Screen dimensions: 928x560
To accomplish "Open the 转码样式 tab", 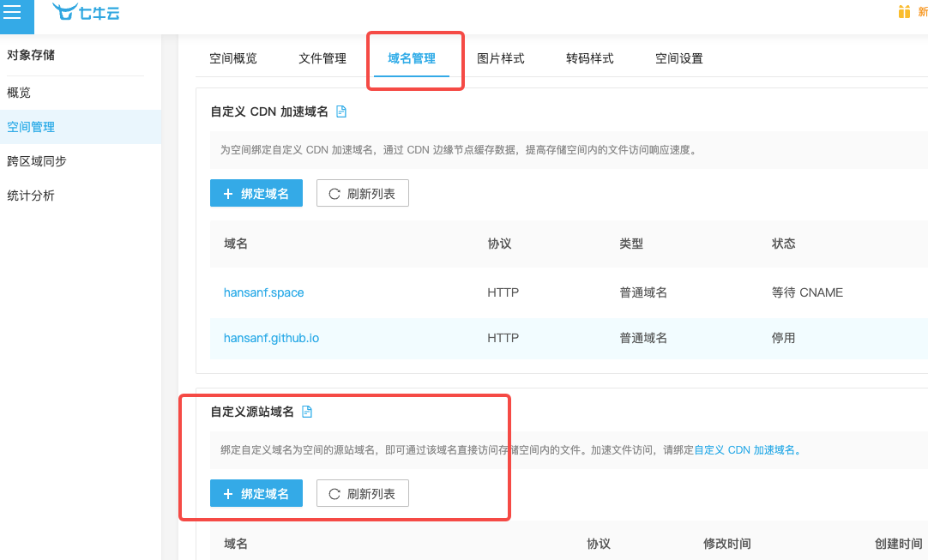I will (589, 58).
